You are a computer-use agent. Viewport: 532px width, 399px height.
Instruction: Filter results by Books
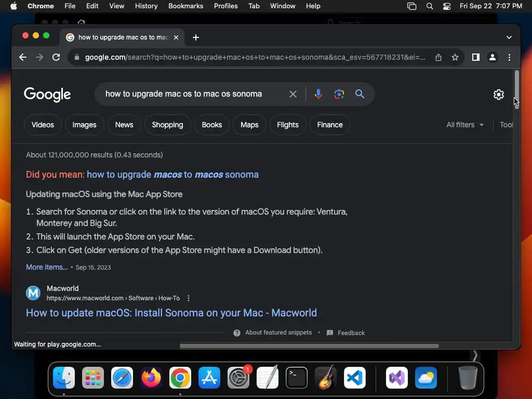click(x=212, y=125)
